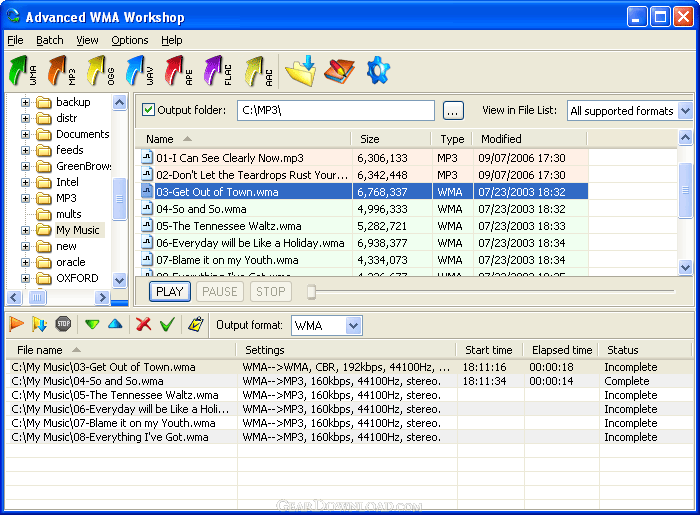Move task down with green triangle
Screen dimensions: 700x515
(92, 324)
